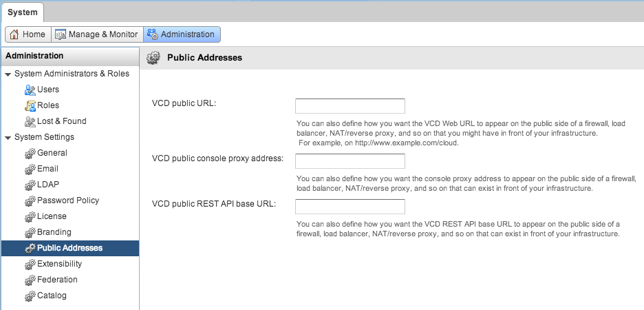Collapse the System Settings tree section

(x=8, y=137)
